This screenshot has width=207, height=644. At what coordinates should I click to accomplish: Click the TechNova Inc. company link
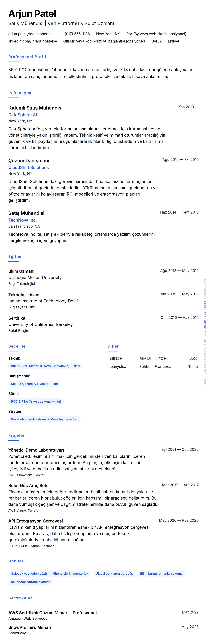[x=23, y=220]
